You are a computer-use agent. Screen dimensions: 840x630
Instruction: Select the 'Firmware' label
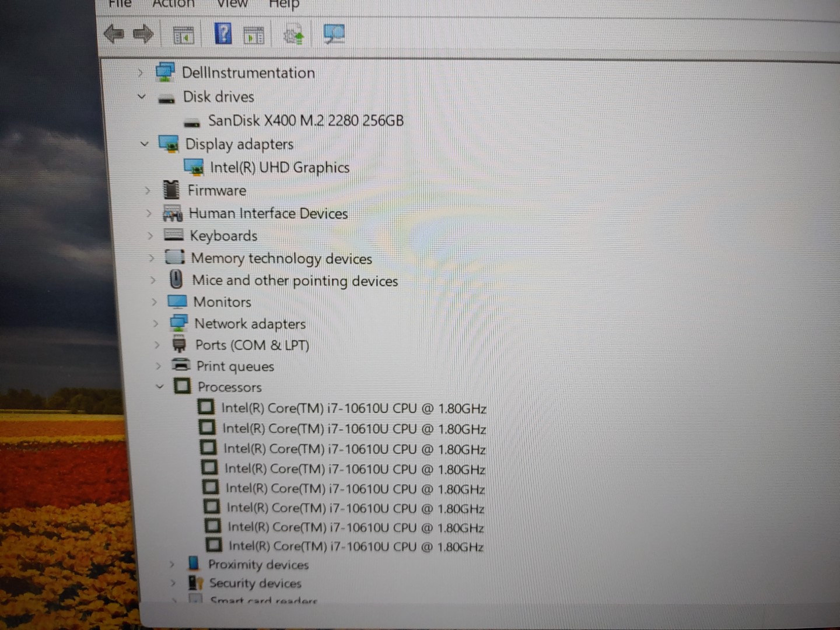216,190
